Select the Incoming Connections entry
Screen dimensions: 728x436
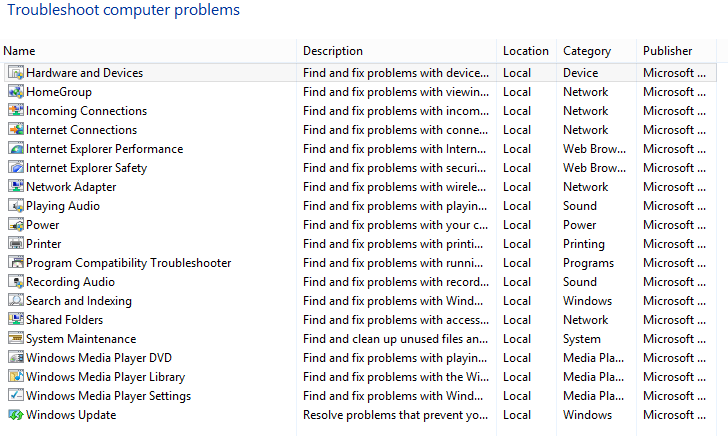pyautogui.click(x=86, y=111)
